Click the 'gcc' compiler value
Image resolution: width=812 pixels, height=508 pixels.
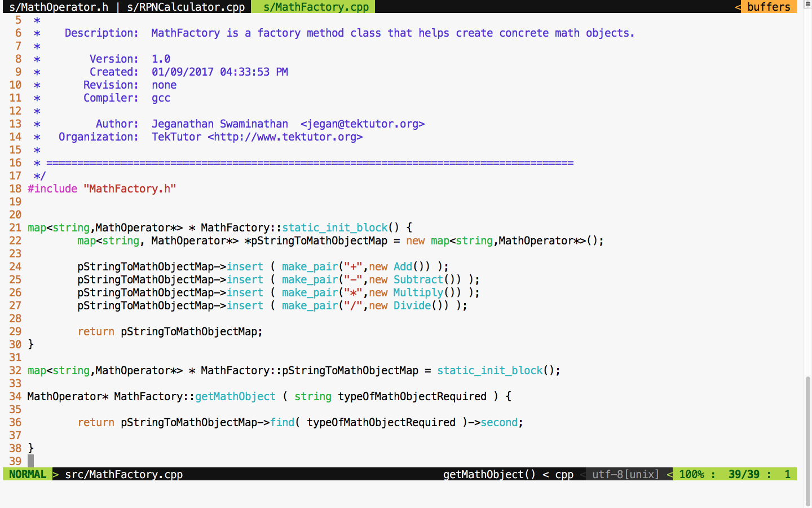click(x=161, y=98)
